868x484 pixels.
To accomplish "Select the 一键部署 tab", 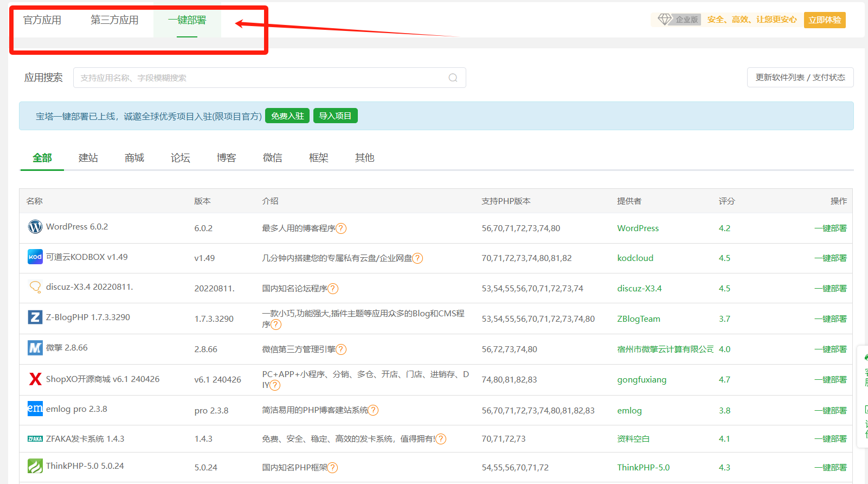I will tap(187, 20).
